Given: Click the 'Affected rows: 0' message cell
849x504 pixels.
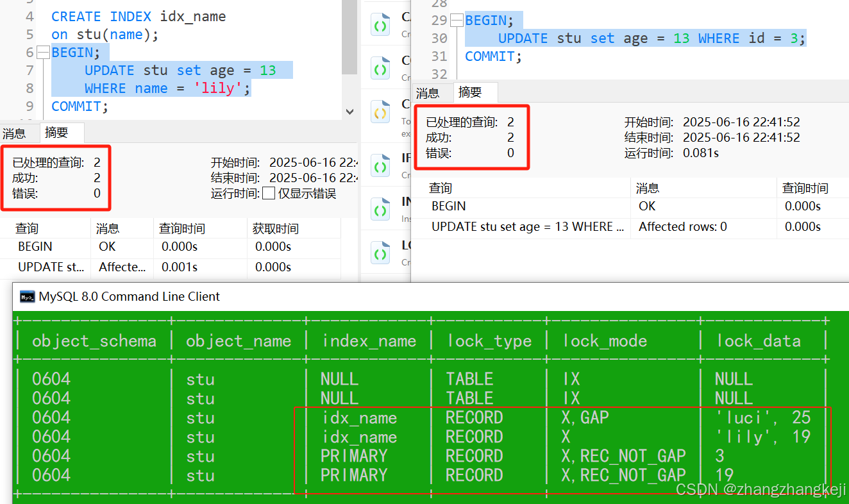Looking at the screenshot, I should (x=683, y=226).
